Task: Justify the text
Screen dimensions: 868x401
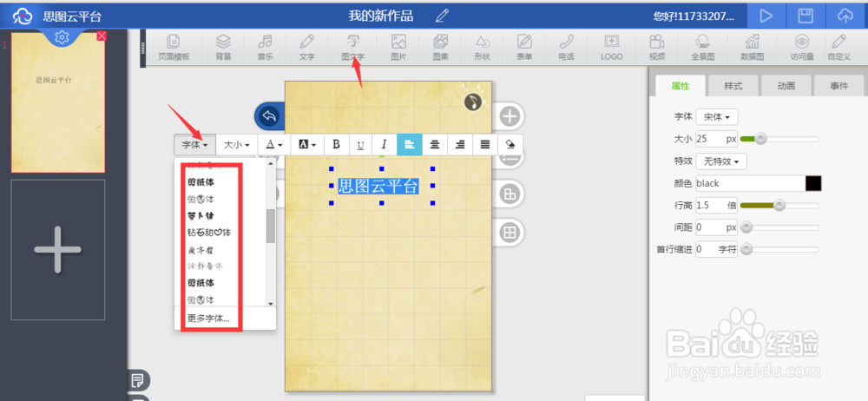Action: [485, 145]
